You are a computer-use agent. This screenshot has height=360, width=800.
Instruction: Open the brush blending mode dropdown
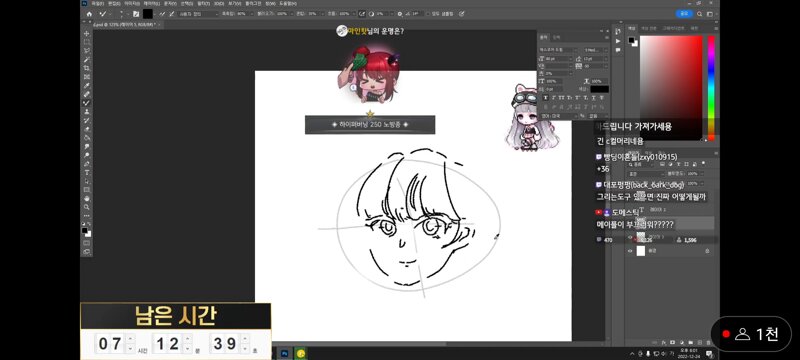(x=198, y=14)
